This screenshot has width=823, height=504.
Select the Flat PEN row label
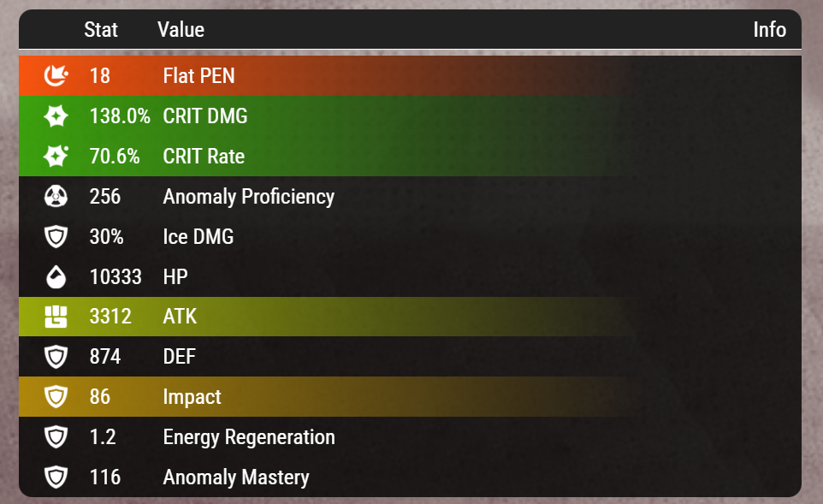(x=199, y=75)
